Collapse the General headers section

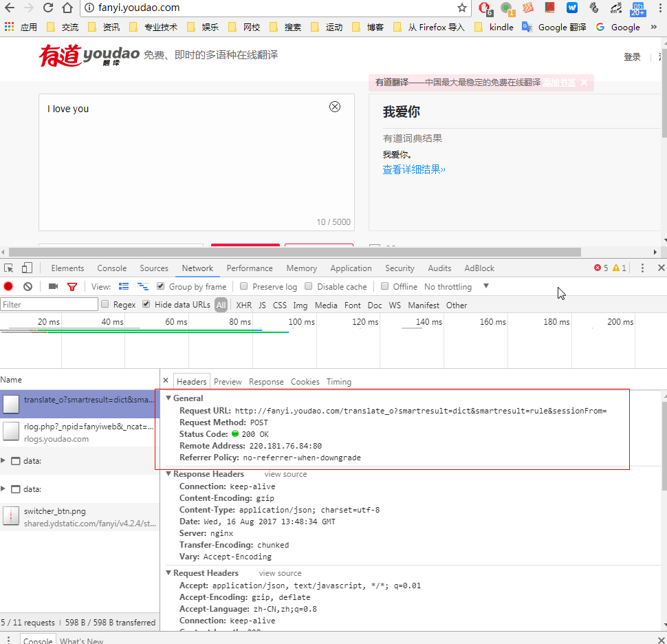169,398
